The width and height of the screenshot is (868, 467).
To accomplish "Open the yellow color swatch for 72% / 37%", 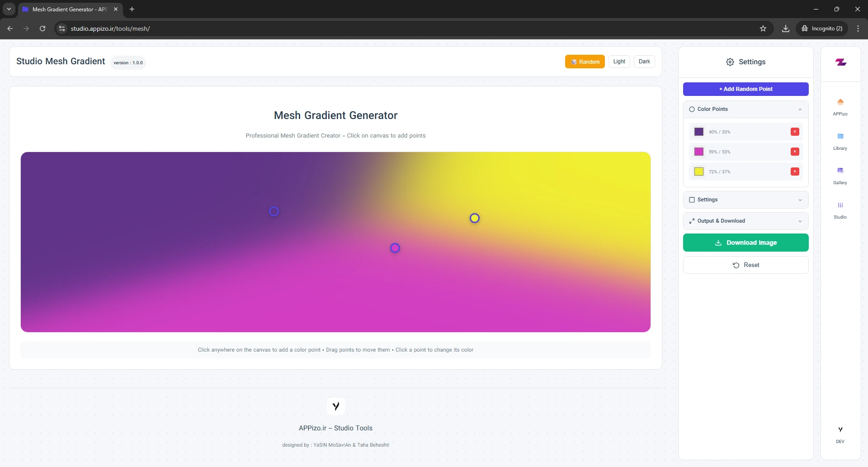I will tap(699, 172).
